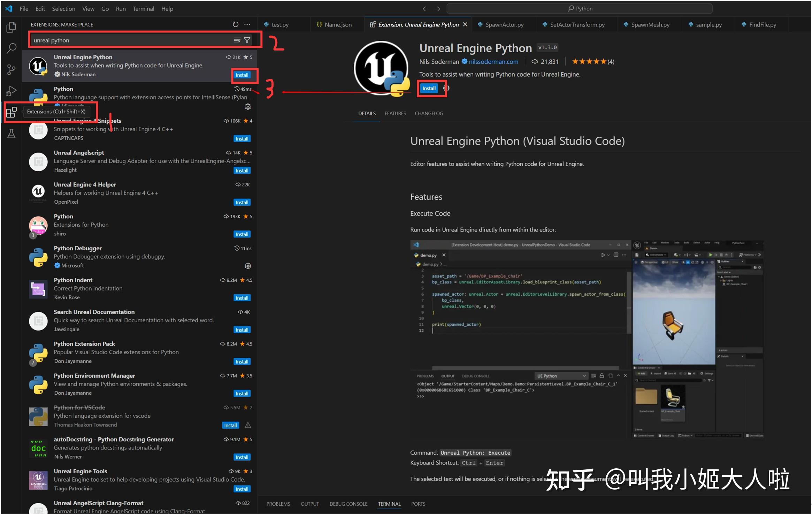Open the filter dropdown in extensions search
Viewport: 812px width, 514px height.
[x=247, y=40]
